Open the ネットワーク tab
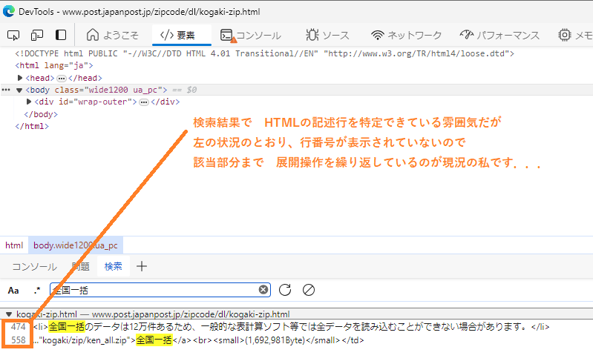 (407, 35)
